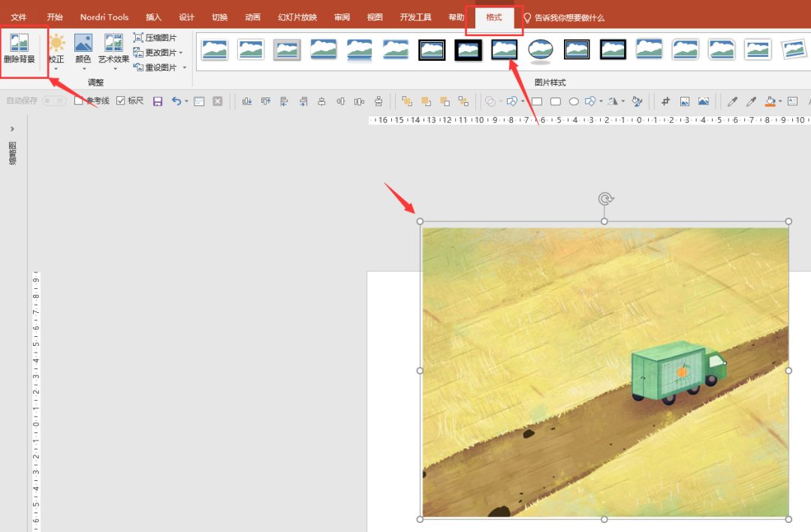
Task: Open the 视图 view tab
Action: pos(375,17)
